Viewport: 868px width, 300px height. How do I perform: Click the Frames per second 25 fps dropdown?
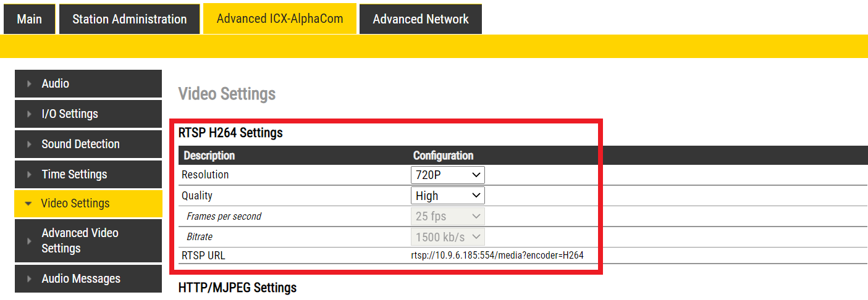[447, 217]
